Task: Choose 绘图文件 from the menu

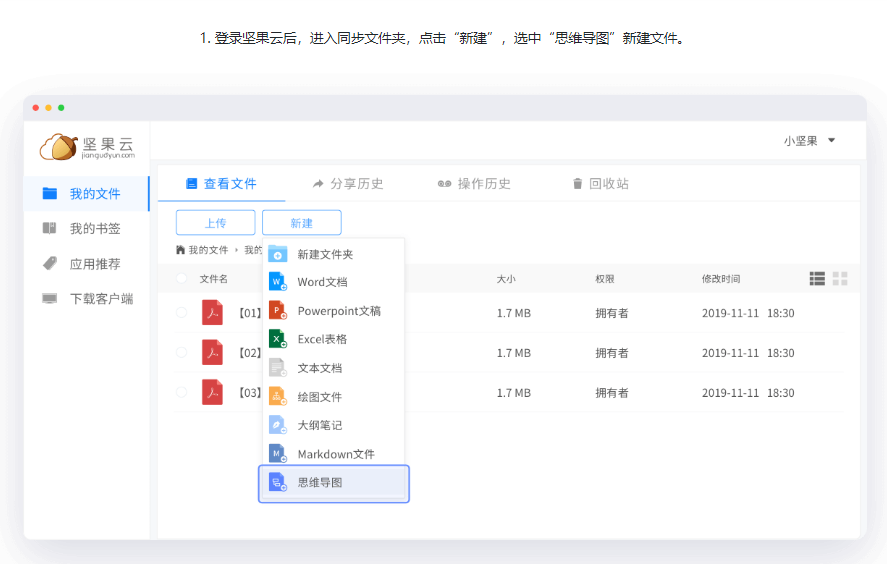Action: pyautogui.click(x=334, y=397)
